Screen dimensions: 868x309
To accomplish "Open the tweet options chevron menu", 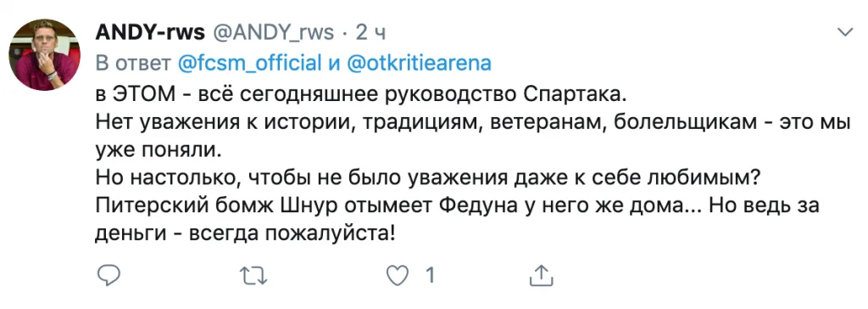I will point(845,33).
